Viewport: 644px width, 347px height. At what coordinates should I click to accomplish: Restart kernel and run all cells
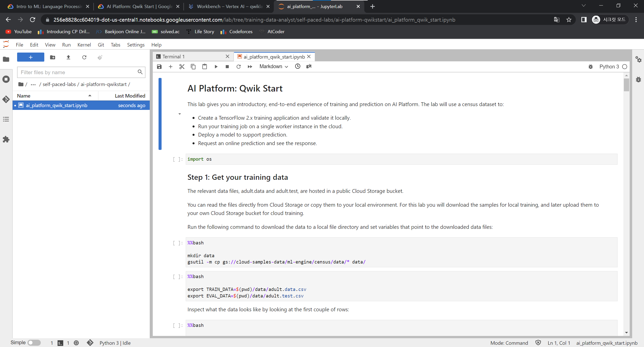250,67
